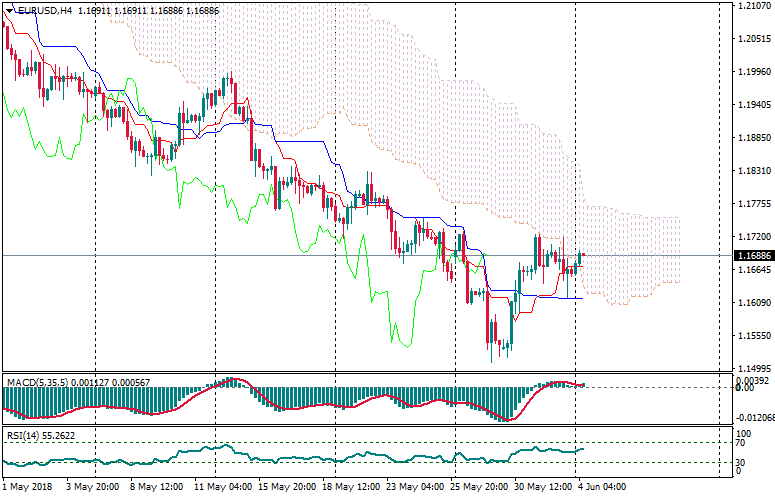
Task: Click the MACD -0.01206 scale label
Action: [x=750, y=417]
